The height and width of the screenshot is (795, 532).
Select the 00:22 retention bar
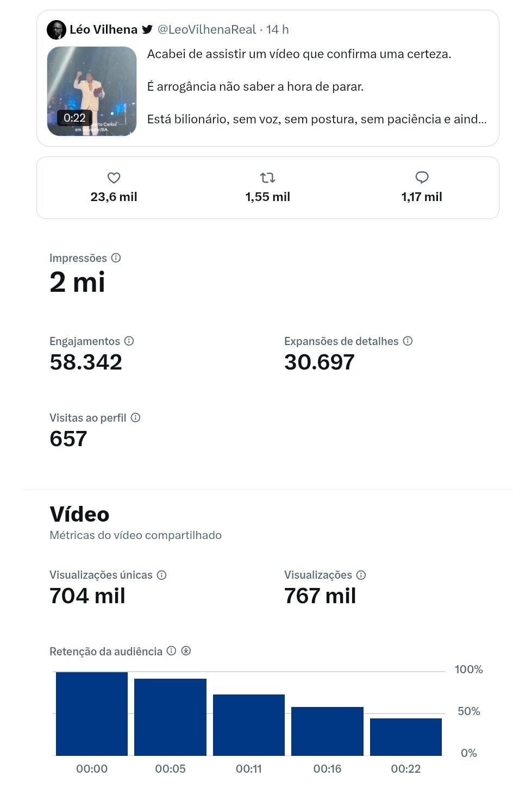tap(406, 737)
